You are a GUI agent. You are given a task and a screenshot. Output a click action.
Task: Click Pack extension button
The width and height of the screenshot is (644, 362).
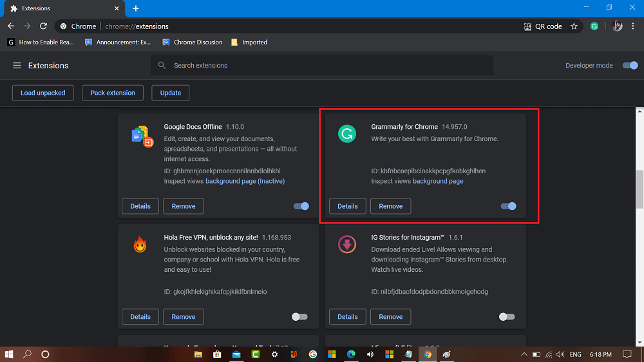(113, 93)
